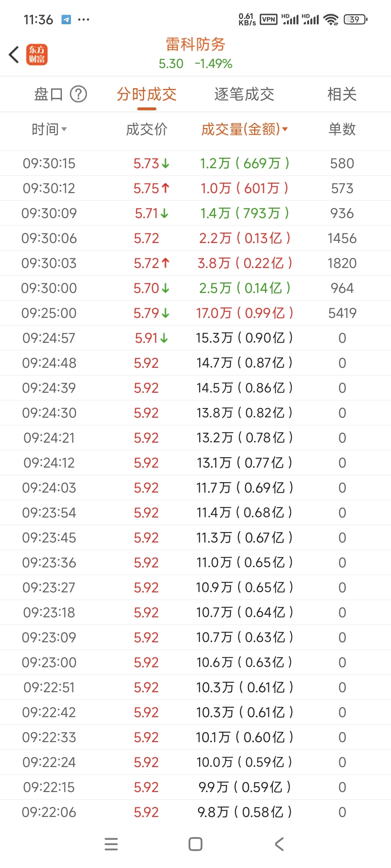This screenshot has width=391, height=868.
Task: Tap the battery indicator showing 39
Action: 355,20
